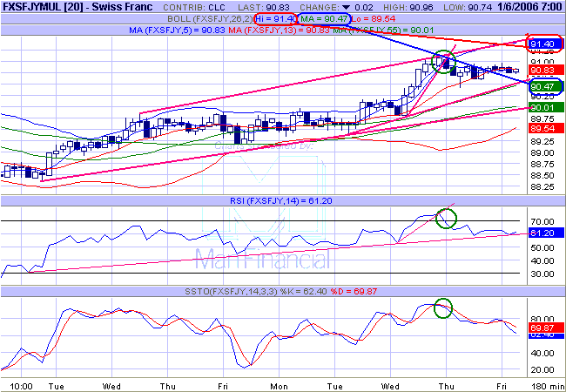Select the "MA (FXSFJY,13) = 90.83" label
The image size is (566, 392).
click(x=279, y=30)
